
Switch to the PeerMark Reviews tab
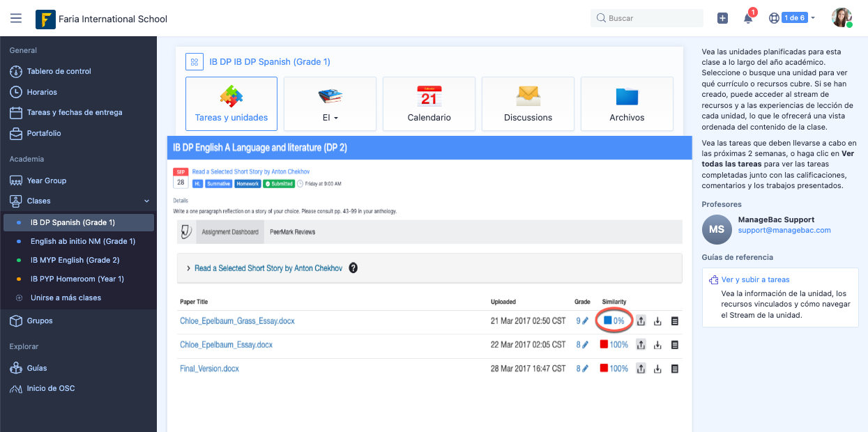pos(292,232)
